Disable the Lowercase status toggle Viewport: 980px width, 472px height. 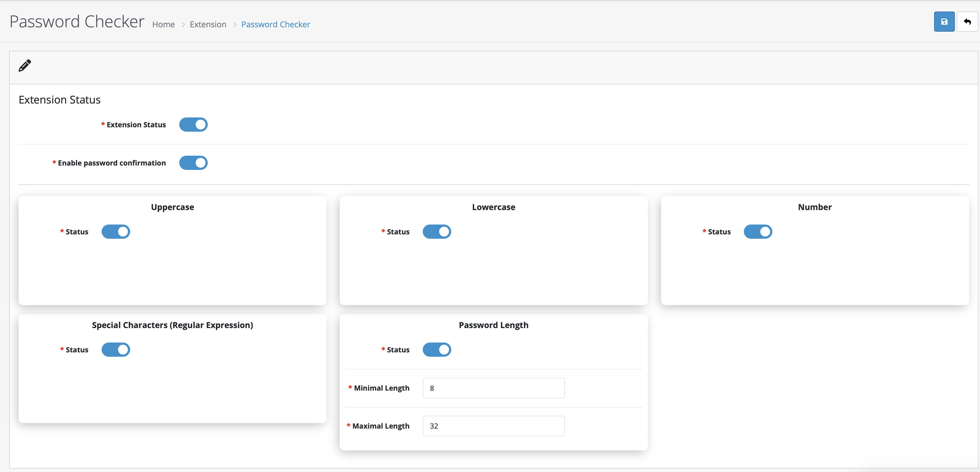[x=437, y=232]
